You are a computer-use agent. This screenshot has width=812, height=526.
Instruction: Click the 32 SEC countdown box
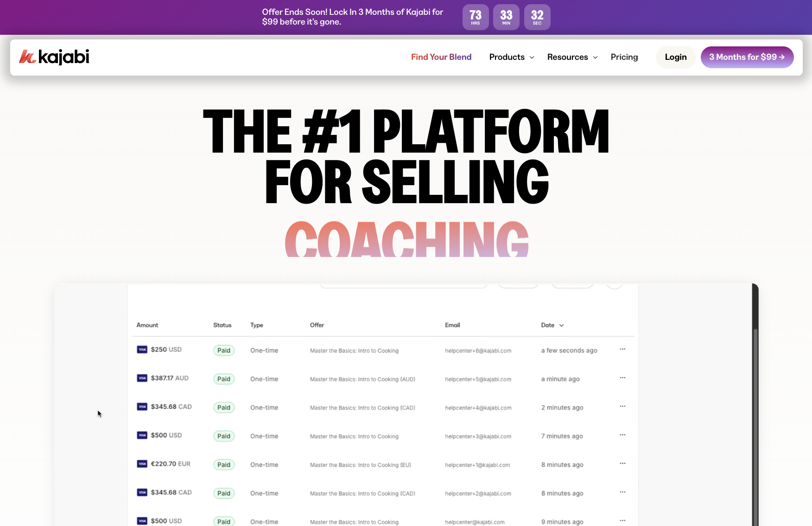click(x=537, y=17)
